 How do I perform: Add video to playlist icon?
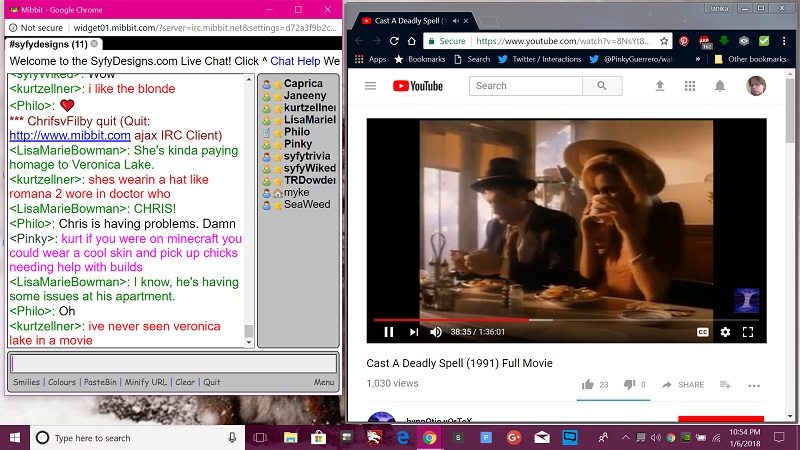725,385
